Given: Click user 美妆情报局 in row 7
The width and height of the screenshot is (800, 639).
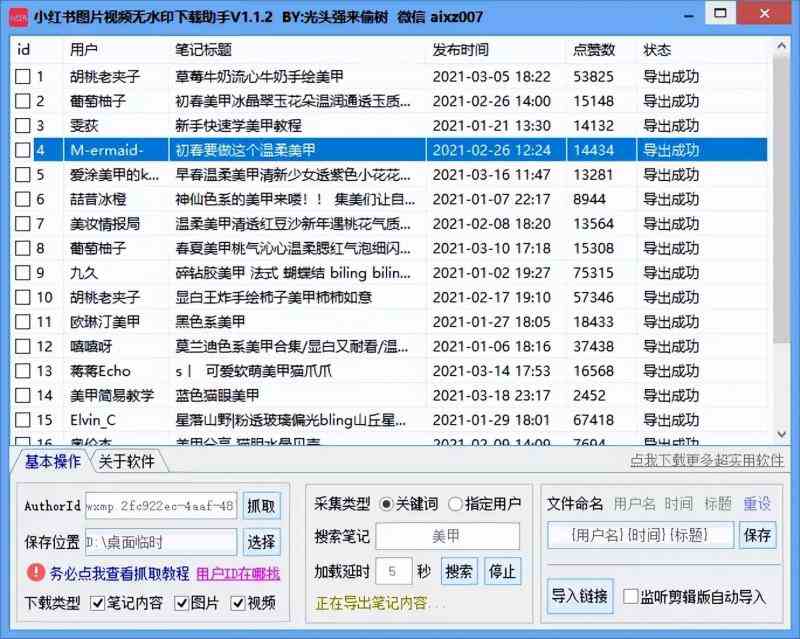Looking at the screenshot, I should pos(105,224).
